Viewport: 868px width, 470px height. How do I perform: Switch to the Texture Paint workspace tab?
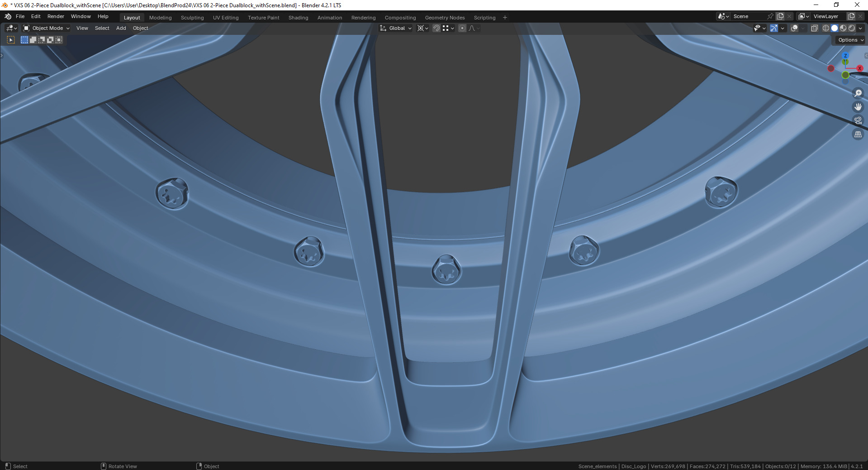coord(264,18)
